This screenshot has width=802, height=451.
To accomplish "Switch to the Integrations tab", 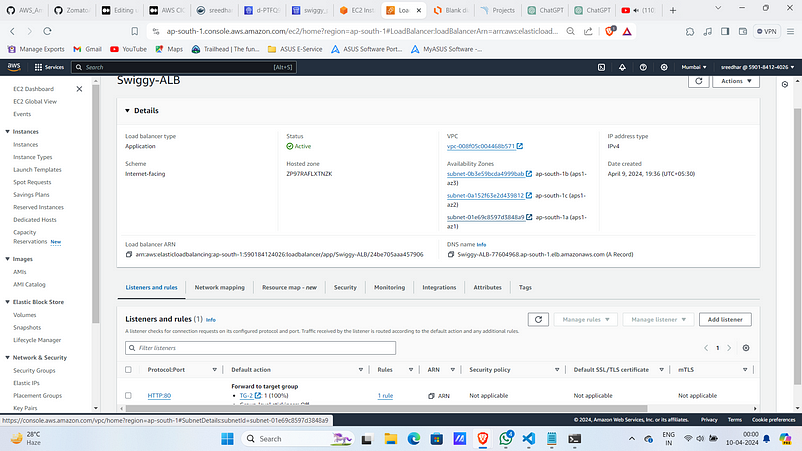I will pos(439,287).
